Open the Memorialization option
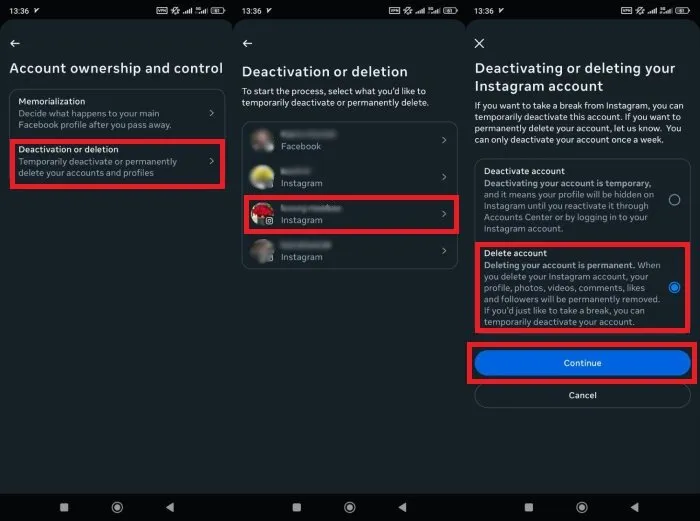This screenshot has width=700, height=521. click(x=110, y=113)
